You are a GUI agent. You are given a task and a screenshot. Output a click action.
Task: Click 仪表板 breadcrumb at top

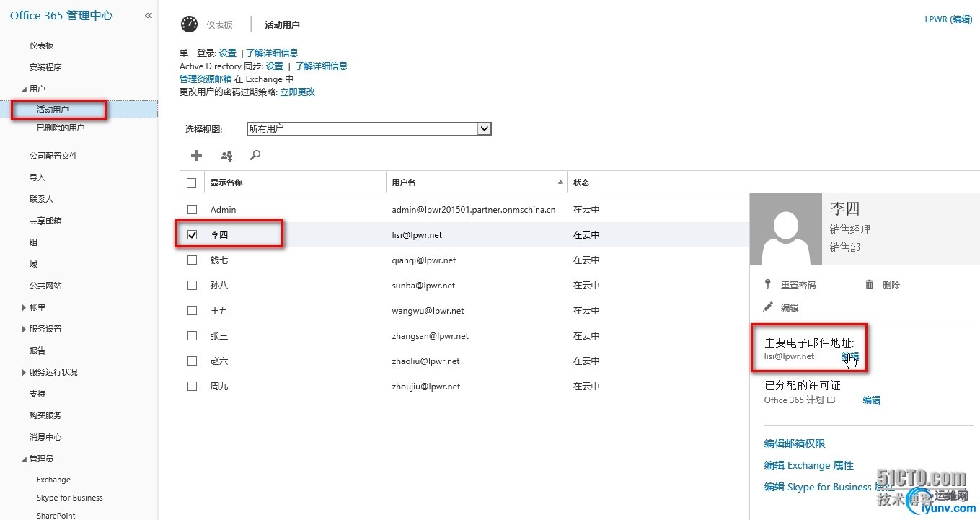(x=219, y=25)
